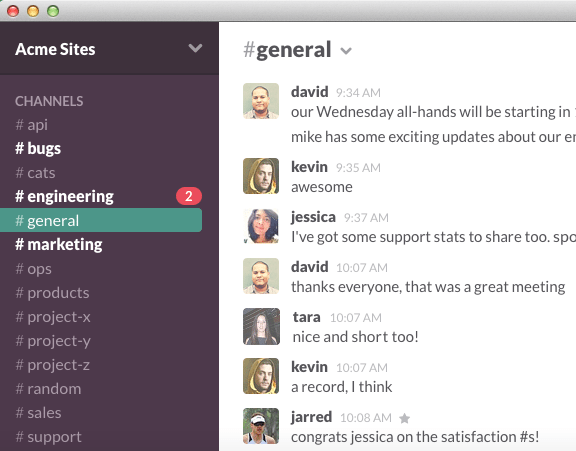Viewport: 576px width, 451px height.
Task: Expand the #general channel dropdown arrow
Action: [x=346, y=51]
